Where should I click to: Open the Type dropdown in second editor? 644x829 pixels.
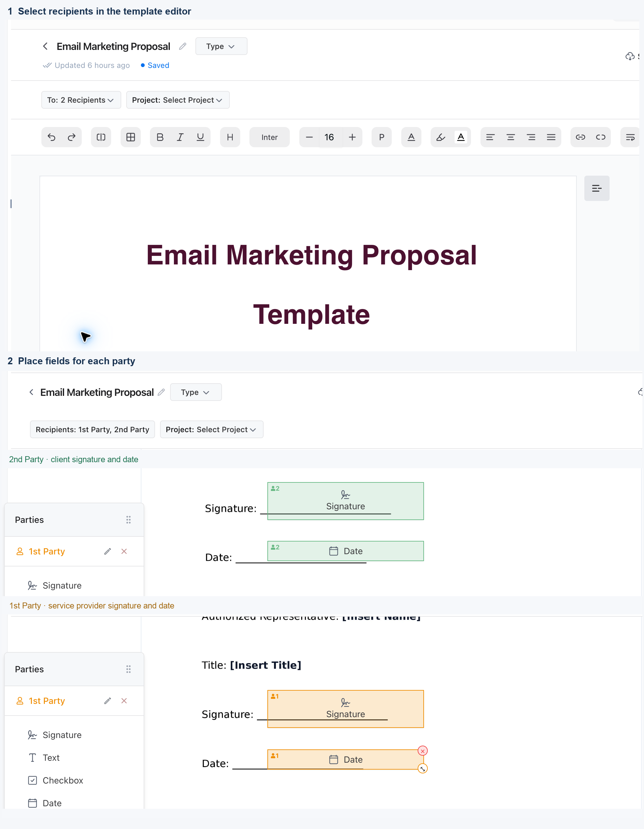coord(196,392)
